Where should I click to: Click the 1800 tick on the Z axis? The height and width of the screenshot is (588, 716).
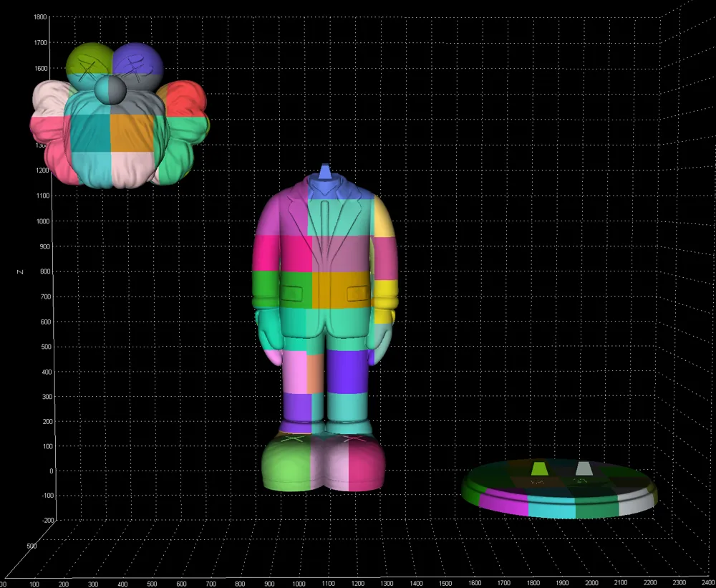tap(40, 17)
